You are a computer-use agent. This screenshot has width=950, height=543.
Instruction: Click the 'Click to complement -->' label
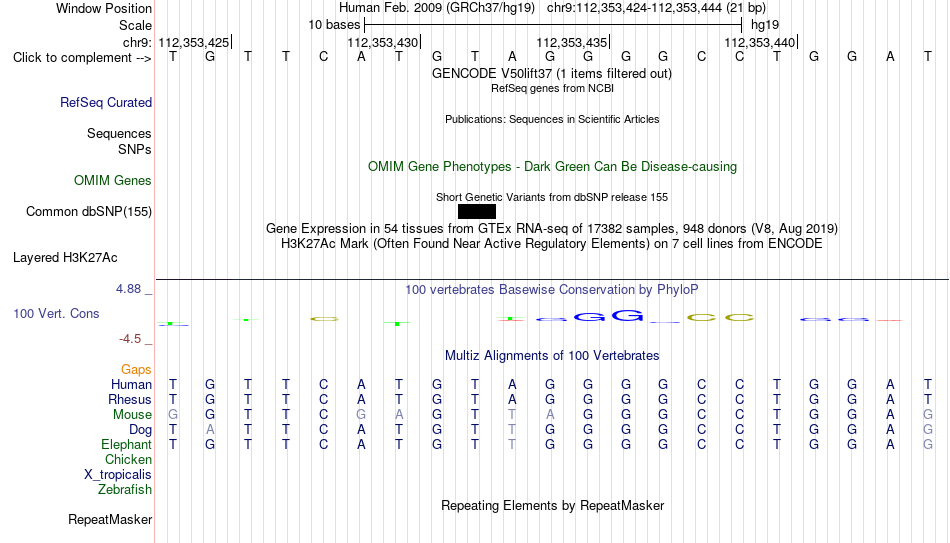tap(82, 58)
